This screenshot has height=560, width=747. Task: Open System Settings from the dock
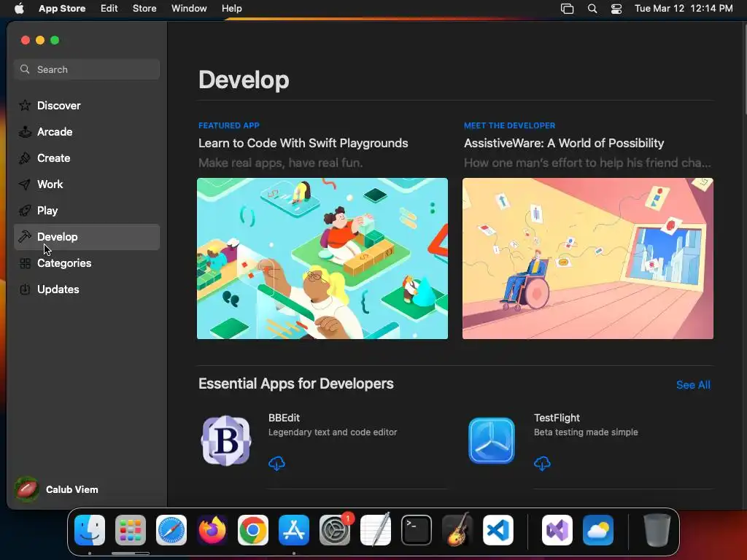coord(334,530)
